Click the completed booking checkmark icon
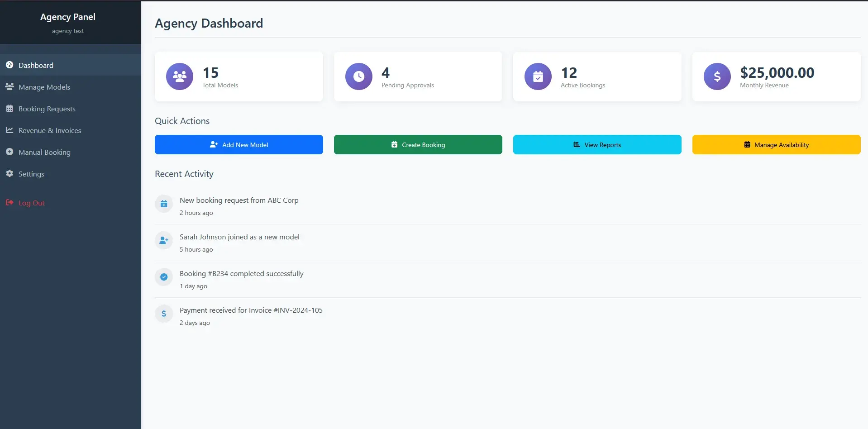The width and height of the screenshot is (868, 429). [x=164, y=277]
